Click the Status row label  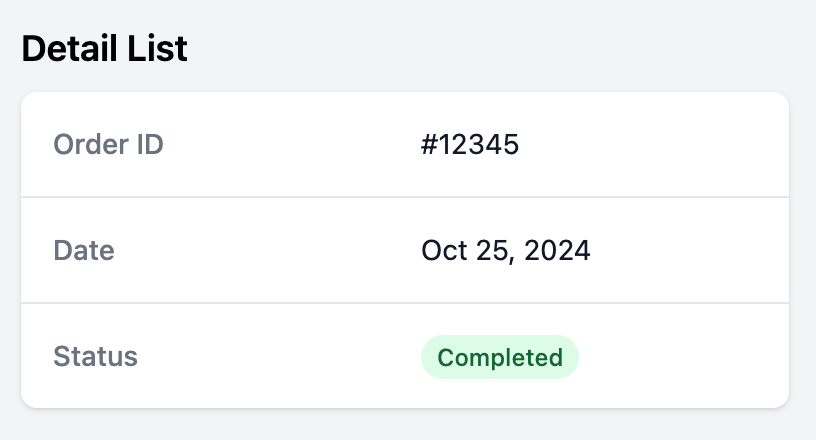(95, 357)
